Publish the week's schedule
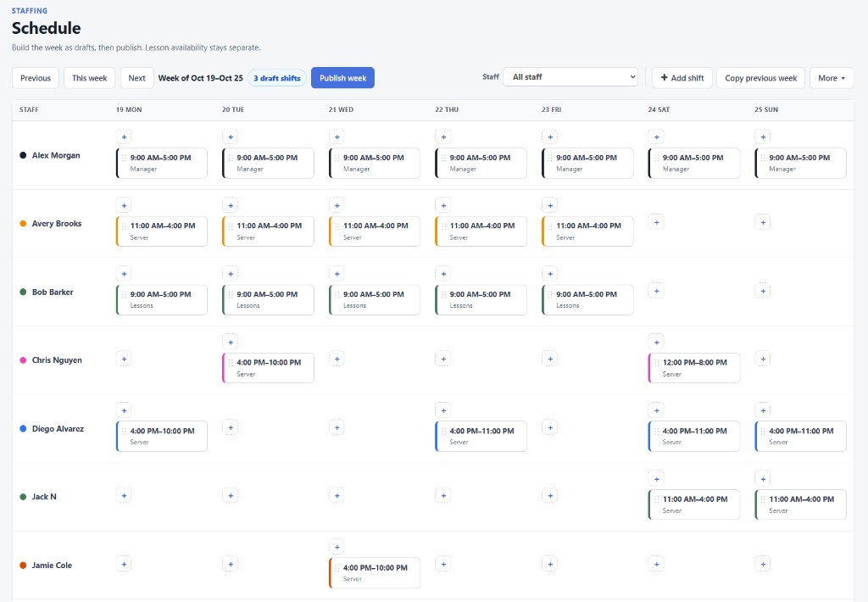This screenshot has width=868, height=602. (342, 78)
